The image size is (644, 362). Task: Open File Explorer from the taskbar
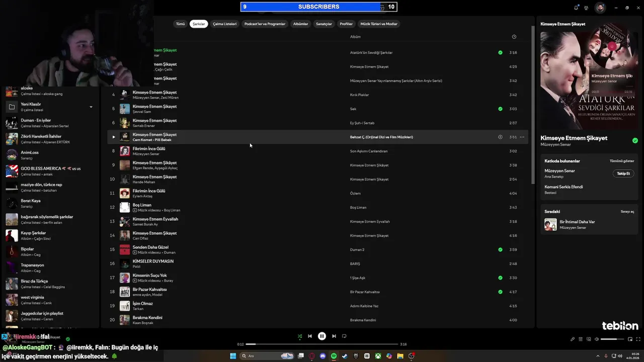click(400, 356)
